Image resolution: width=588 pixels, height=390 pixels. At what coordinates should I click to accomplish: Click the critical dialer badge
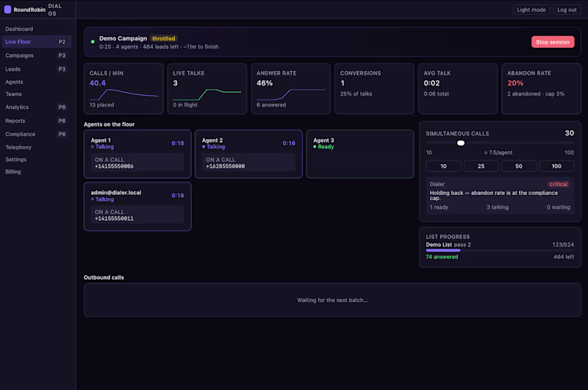pyautogui.click(x=559, y=184)
